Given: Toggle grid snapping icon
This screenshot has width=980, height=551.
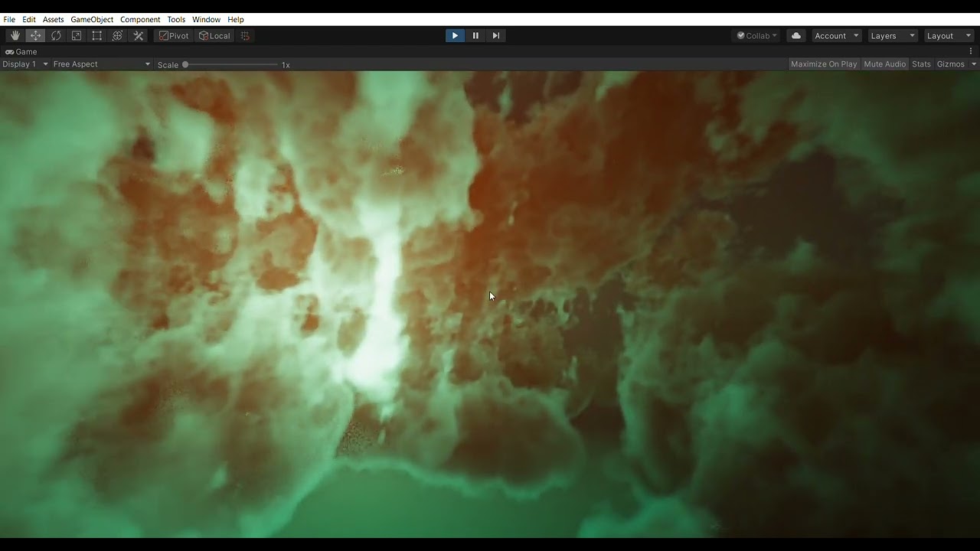Looking at the screenshot, I should pos(245,36).
